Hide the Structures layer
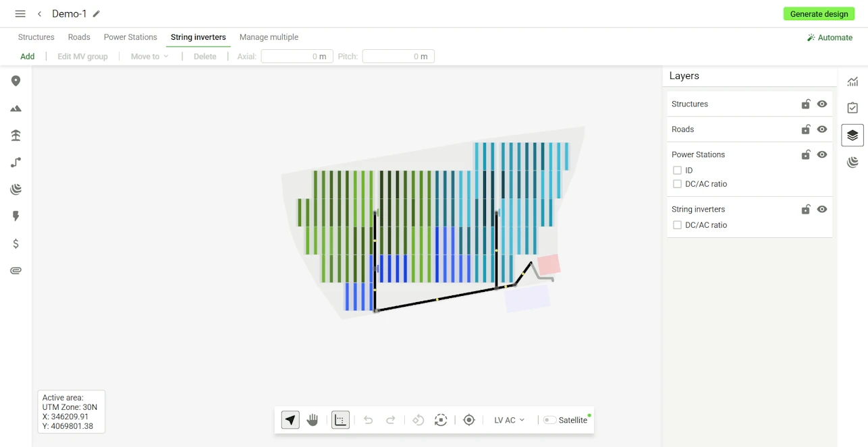 pyautogui.click(x=822, y=104)
